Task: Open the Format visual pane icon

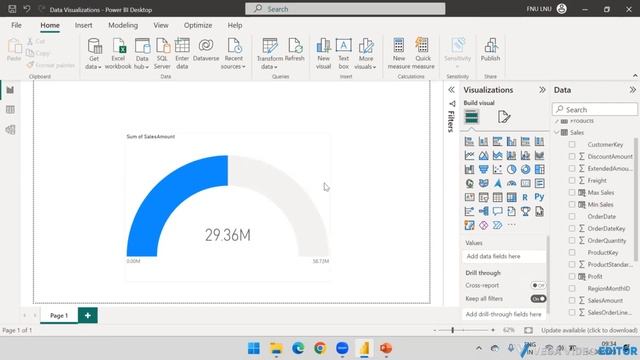Action: pyautogui.click(x=504, y=117)
